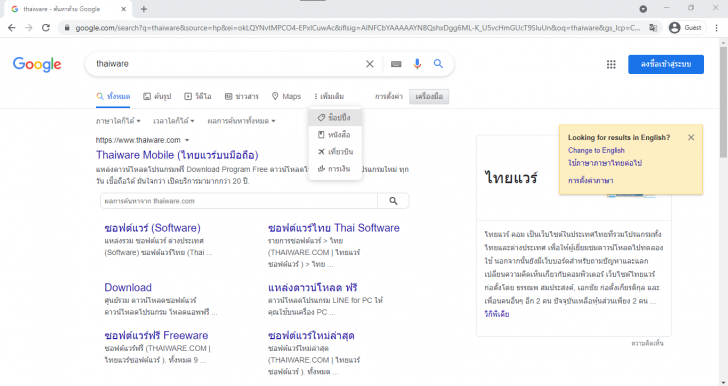Click ความคิดเห็น feedback link

pyautogui.click(x=647, y=343)
